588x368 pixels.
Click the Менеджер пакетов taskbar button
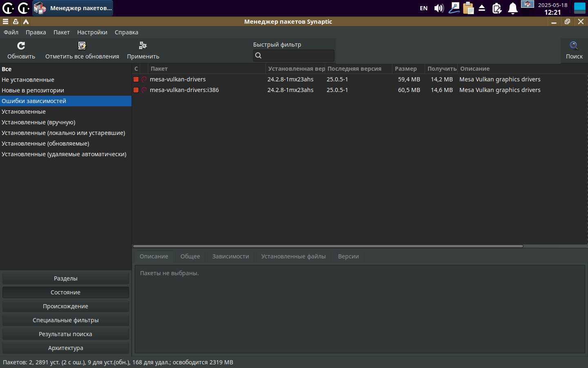point(73,8)
